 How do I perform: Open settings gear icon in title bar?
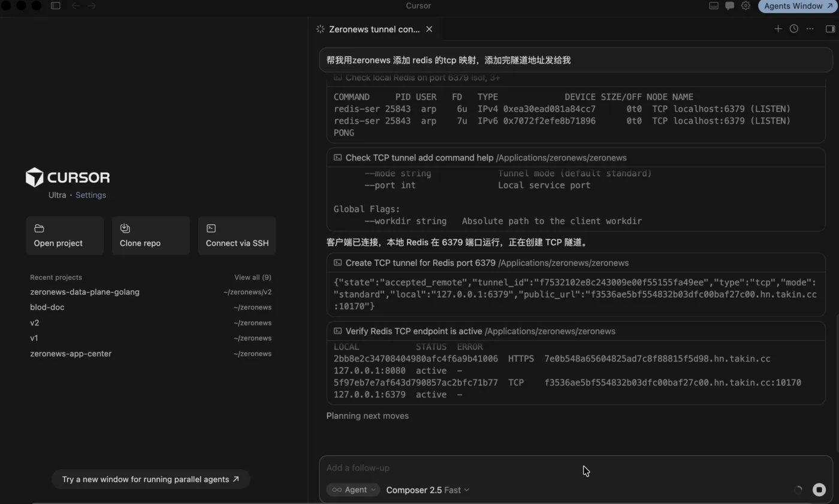pyautogui.click(x=746, y=6)
